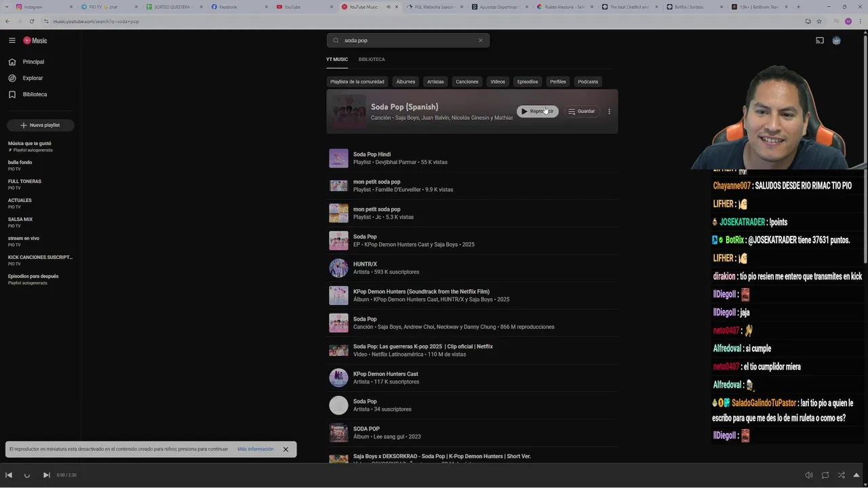Filter results by Perfiles
The width and height of the screenshot is (868, 488).
[x=558, y=82]
